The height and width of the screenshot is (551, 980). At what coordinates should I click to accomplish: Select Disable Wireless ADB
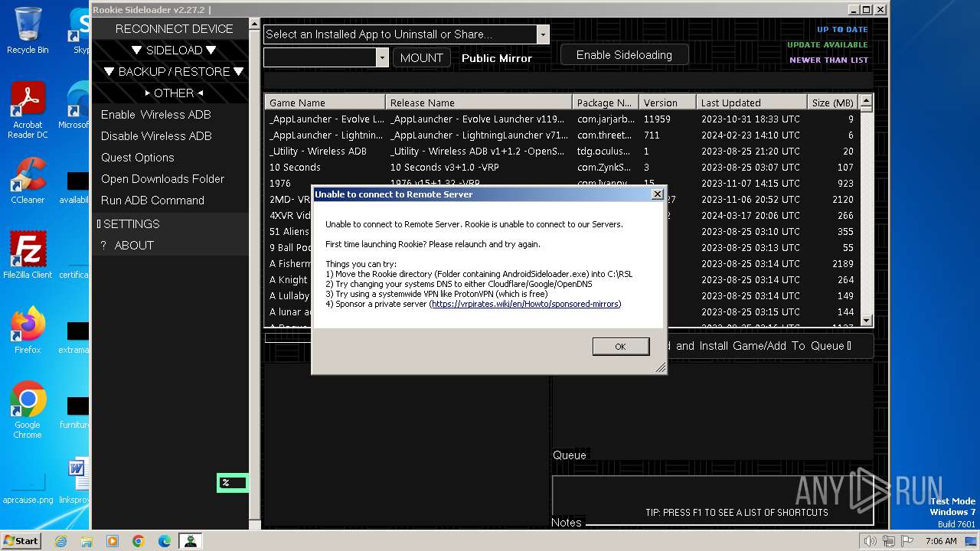[156, 135]
